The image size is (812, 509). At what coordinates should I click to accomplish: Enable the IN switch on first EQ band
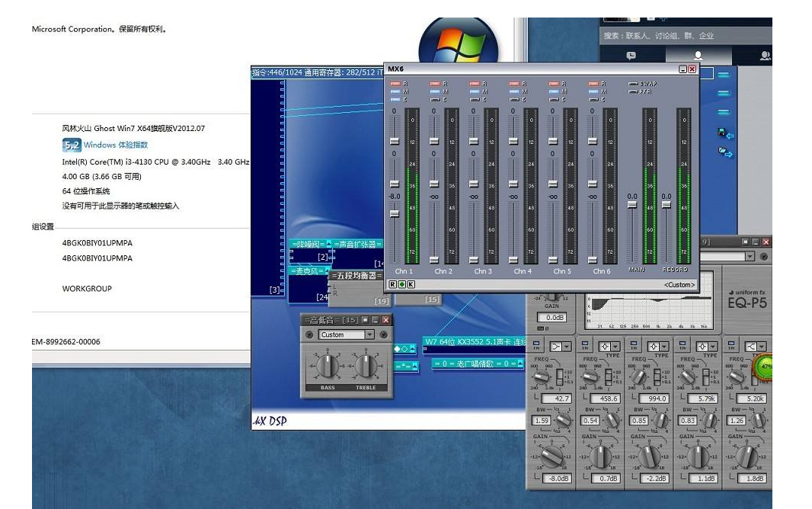tap(537, 346)
